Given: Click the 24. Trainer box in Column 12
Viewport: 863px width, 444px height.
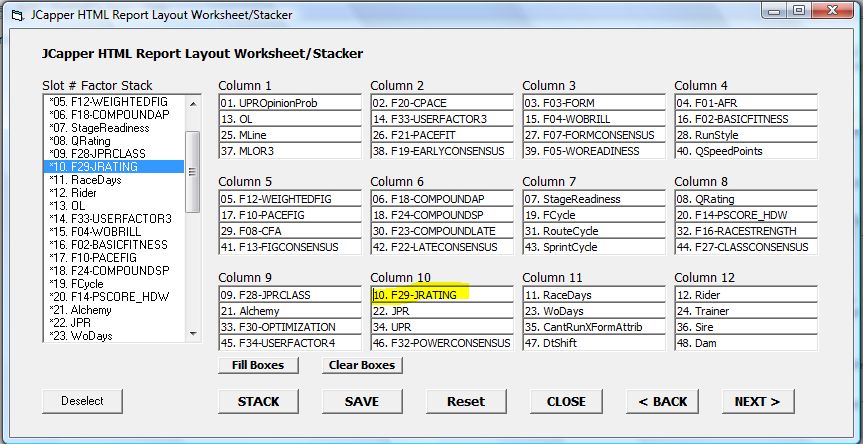Looking at the screenshot, I should pyautogui.click(x=746, y=311).
